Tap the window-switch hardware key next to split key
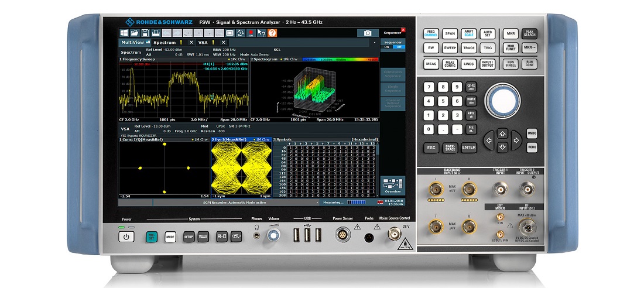 (236, 236)
